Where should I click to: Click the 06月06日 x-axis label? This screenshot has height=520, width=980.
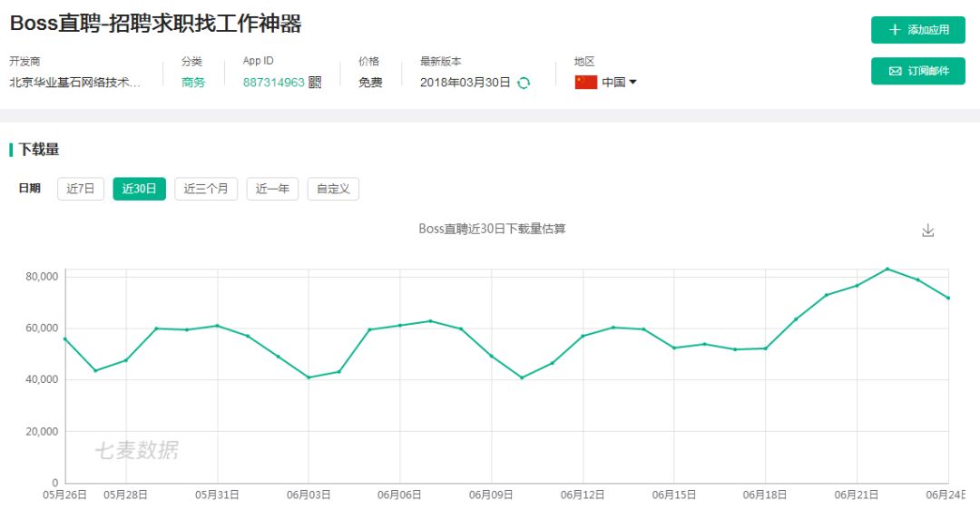point(399,495)
